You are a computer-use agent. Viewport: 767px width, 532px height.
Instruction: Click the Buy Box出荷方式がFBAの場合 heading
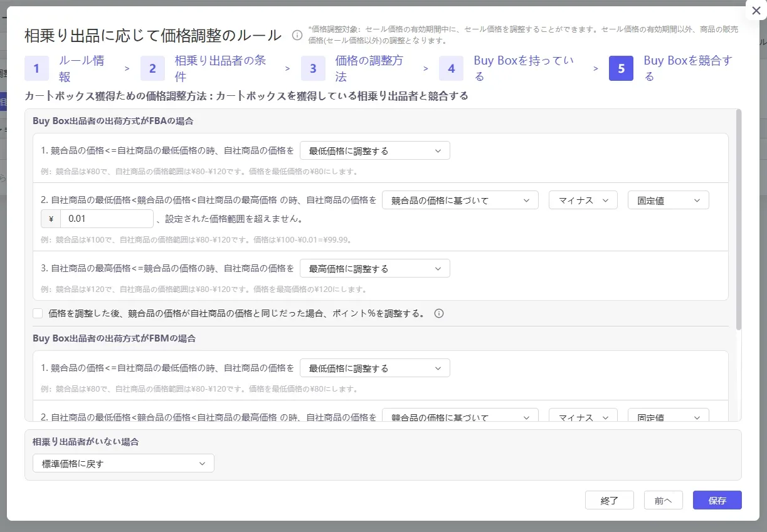click(x=113, y=121)
